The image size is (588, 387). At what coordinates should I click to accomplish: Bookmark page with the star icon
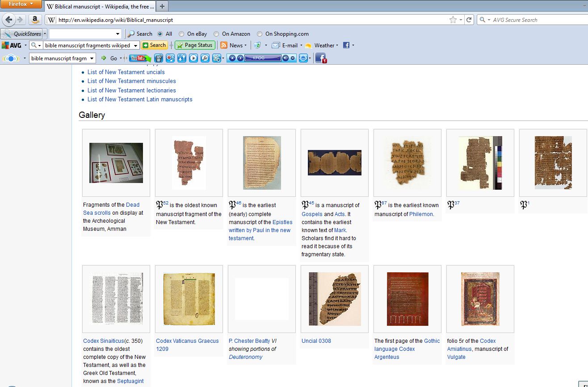tap(453, 20)
